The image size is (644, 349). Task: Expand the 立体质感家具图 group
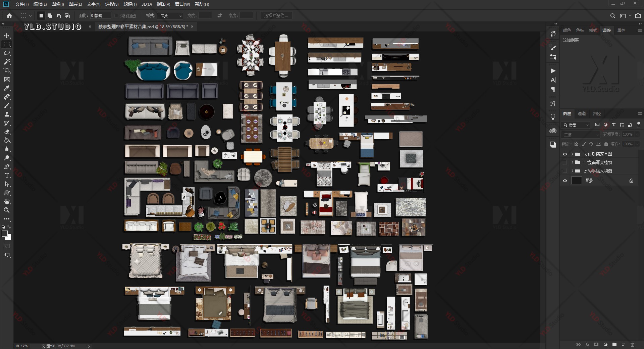(x=572, y=154)
